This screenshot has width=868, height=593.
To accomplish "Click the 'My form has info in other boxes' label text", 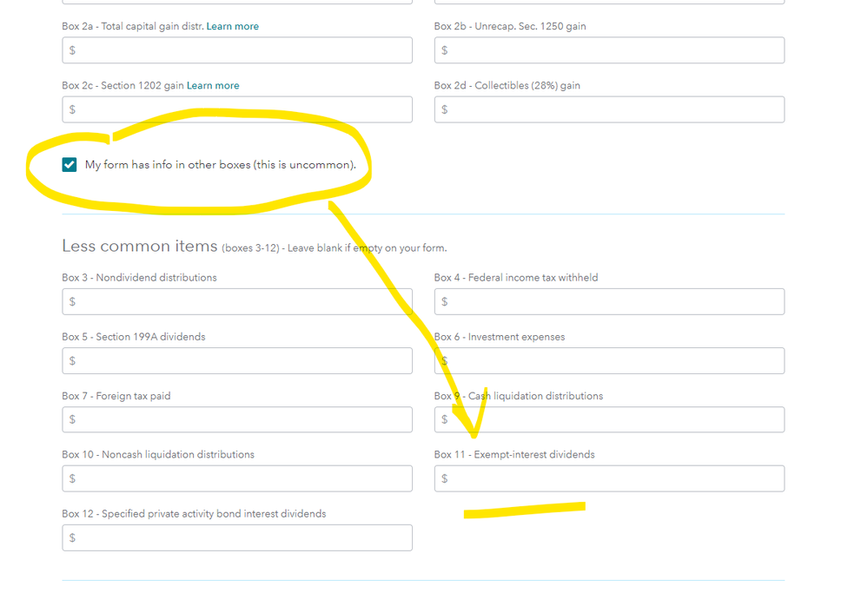I will [x=220, y=165].
